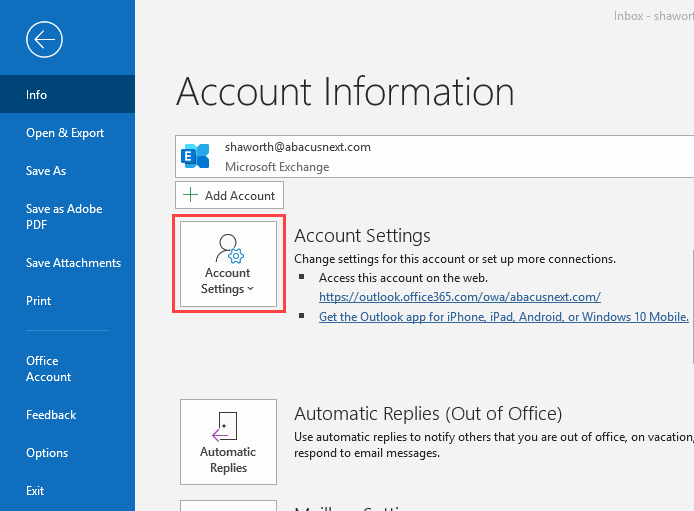Screen dimensions: 694x511
Task: Open the Feedback page
Action: pos(67,415)
